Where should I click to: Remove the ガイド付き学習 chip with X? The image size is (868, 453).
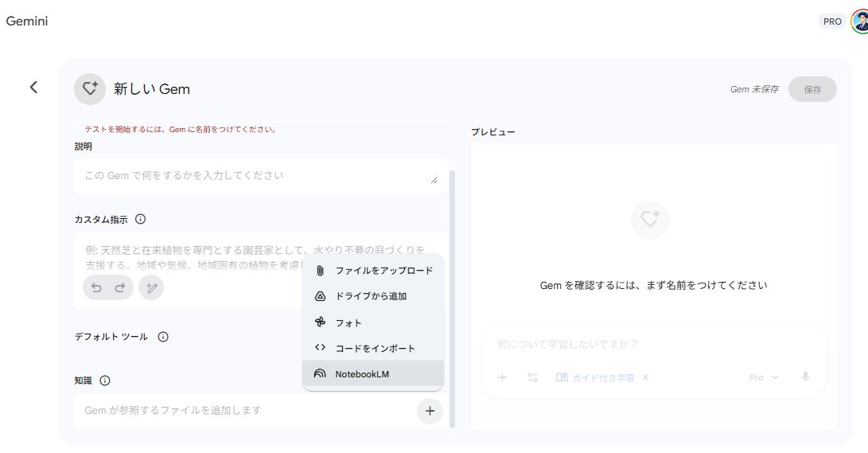pyautogui.click(x=645, y=377)
